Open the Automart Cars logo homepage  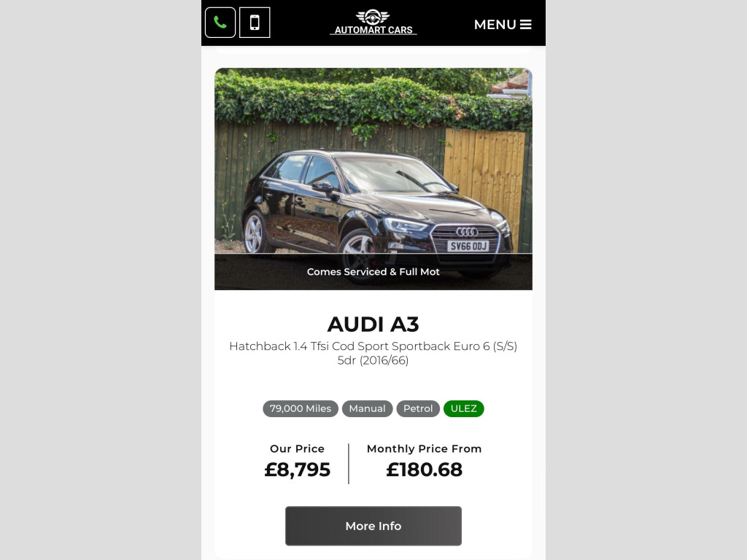373,23
